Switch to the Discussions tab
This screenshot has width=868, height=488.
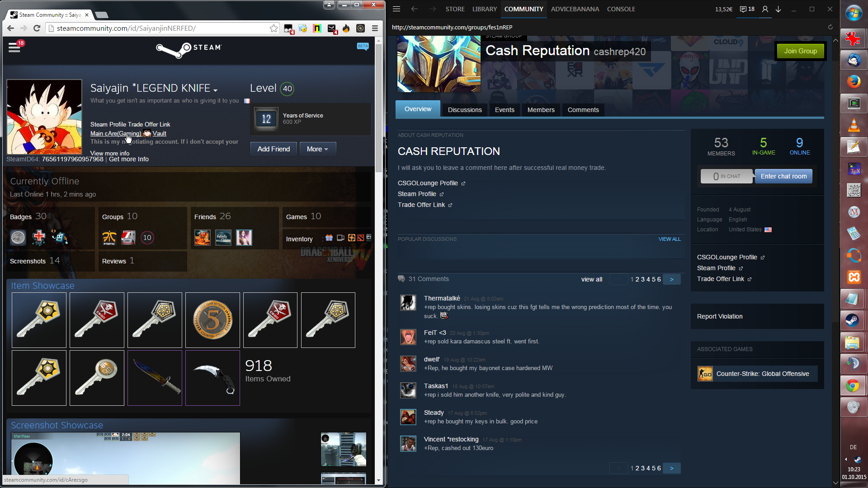point(465,110)
